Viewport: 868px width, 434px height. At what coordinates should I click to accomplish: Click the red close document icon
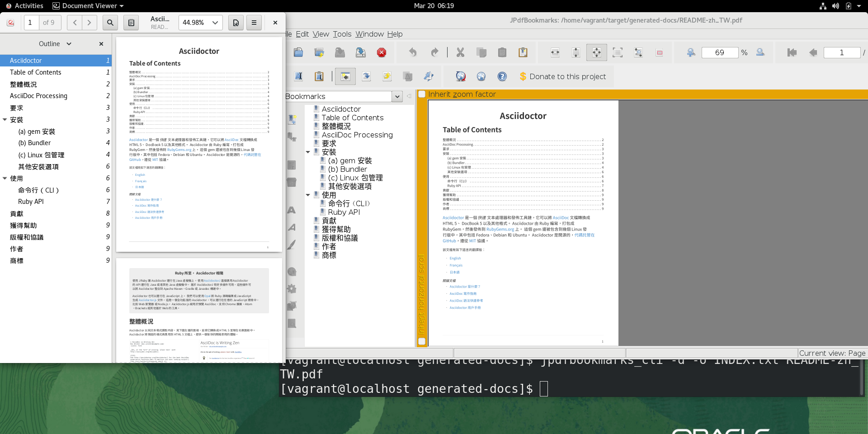[x=382, y=52]
